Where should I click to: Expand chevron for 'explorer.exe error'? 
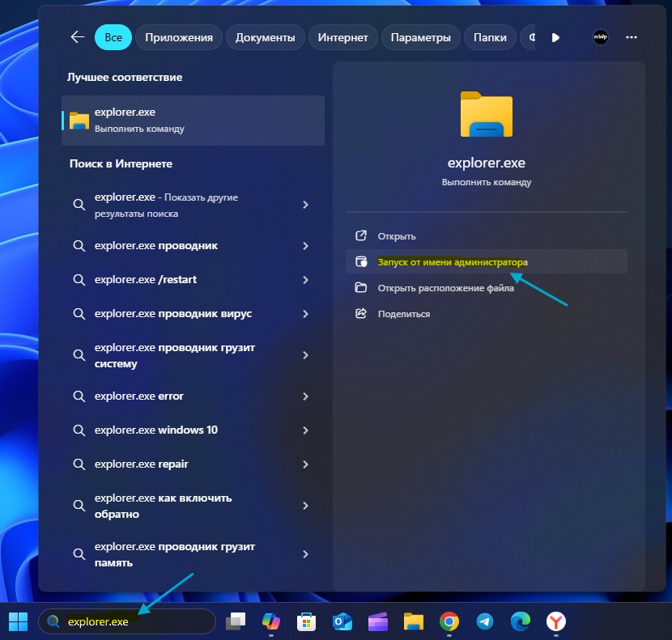pyautogui.click(x=305, y=396)
